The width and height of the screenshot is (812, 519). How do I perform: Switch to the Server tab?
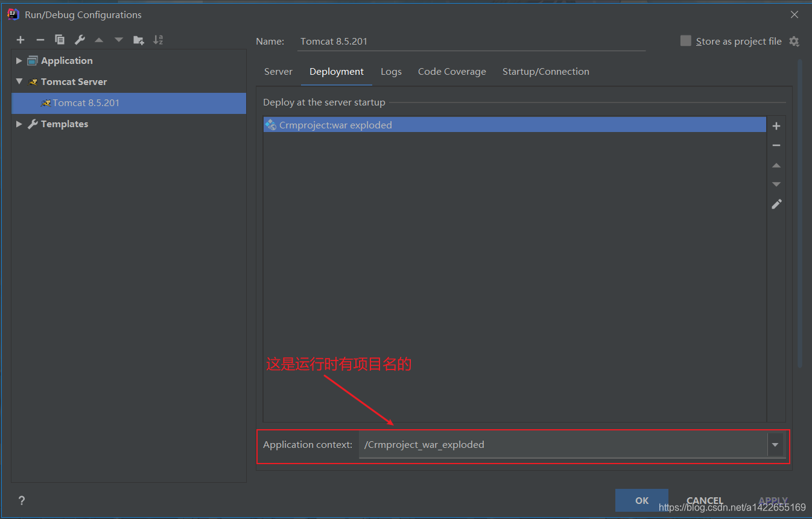[278, 72]
